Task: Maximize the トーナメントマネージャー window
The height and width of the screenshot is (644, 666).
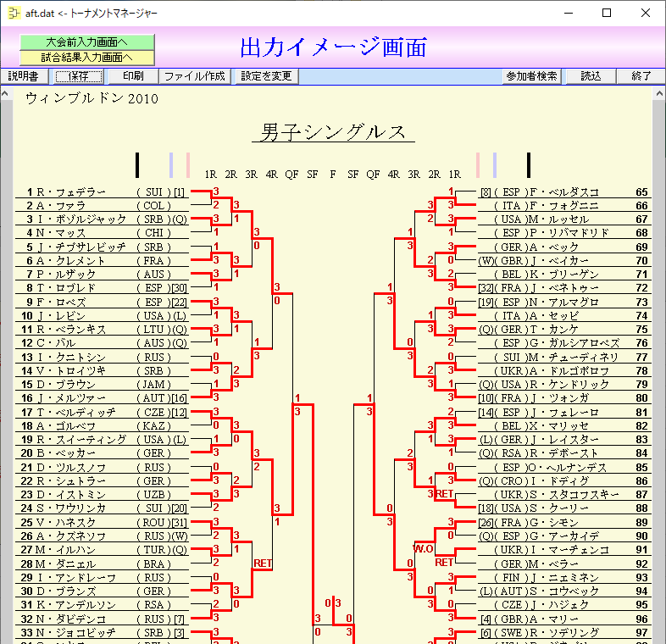Action: (x=607, y=13)
